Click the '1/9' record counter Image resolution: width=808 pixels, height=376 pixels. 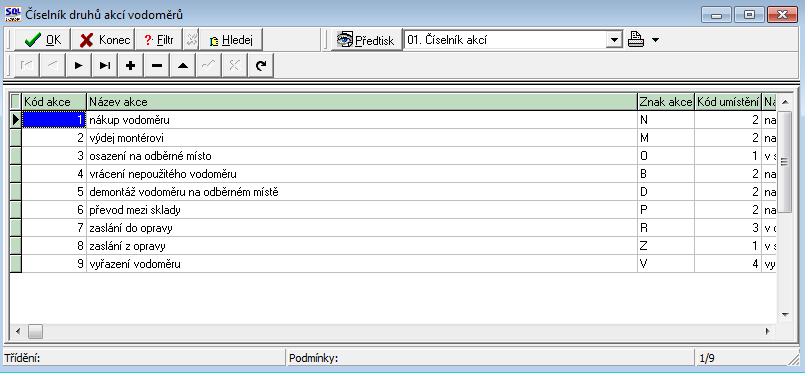[x=741, y=358]
